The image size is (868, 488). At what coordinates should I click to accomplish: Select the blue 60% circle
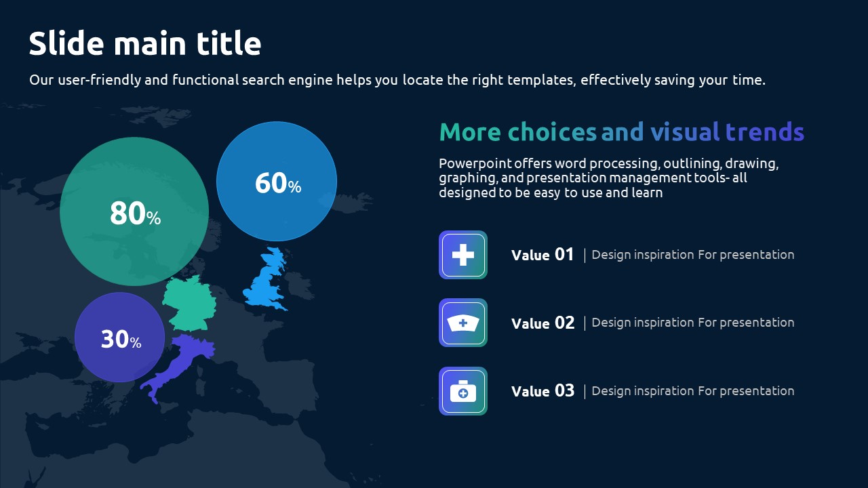point(277,182)
